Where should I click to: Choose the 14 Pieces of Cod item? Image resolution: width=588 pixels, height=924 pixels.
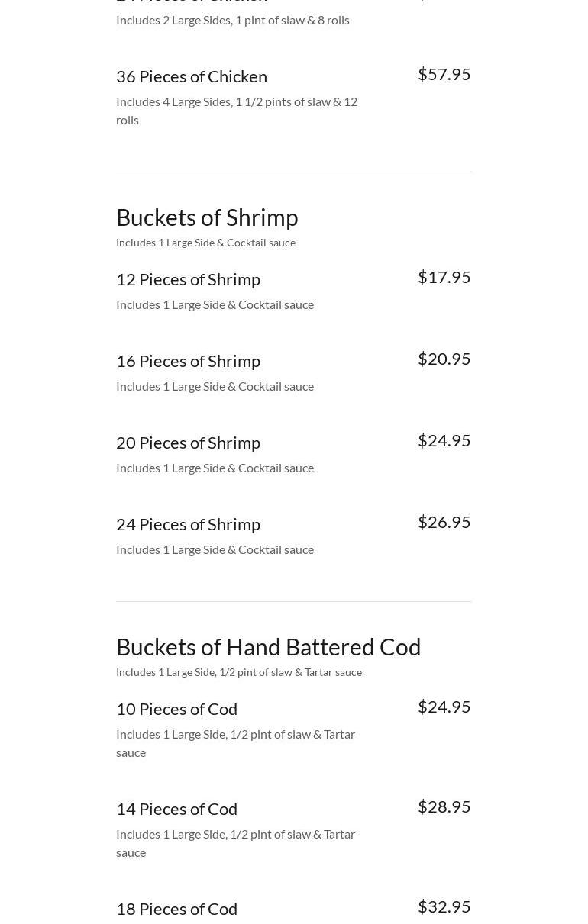pos(176,809)
